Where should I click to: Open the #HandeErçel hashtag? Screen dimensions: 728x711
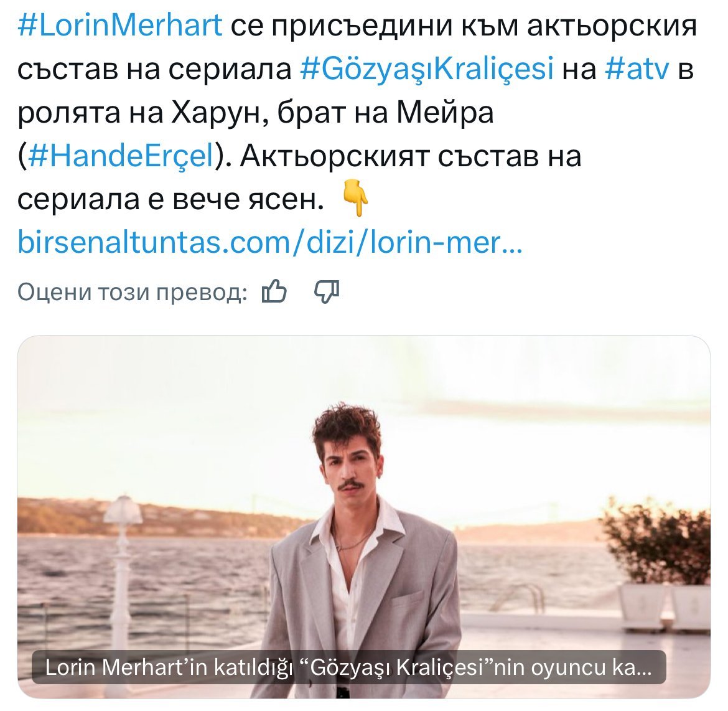tap(121, 156)
